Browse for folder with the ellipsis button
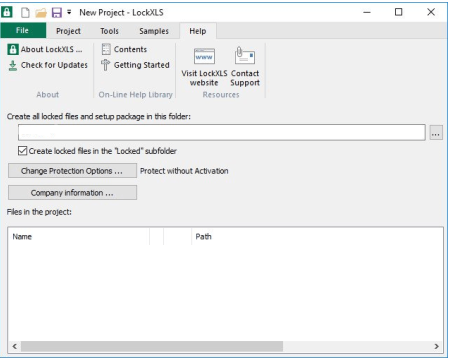This screenshot has width=450, height=362. point(436,133)
